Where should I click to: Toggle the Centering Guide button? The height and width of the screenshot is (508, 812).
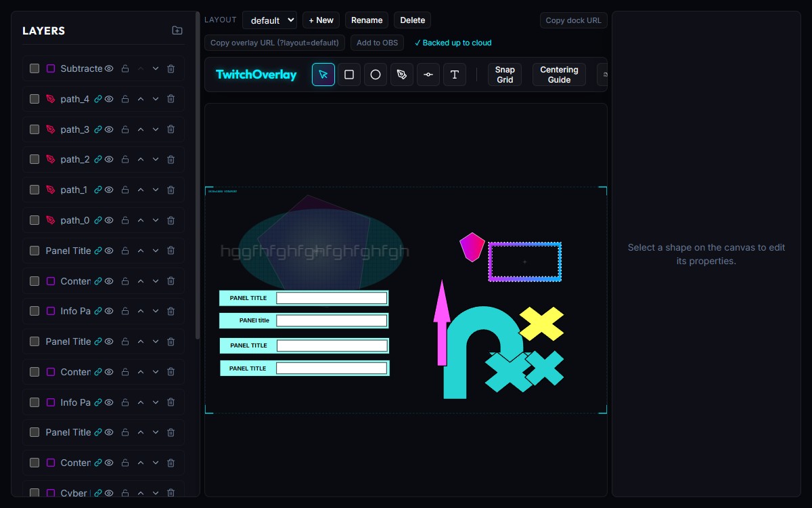point(559,75)
